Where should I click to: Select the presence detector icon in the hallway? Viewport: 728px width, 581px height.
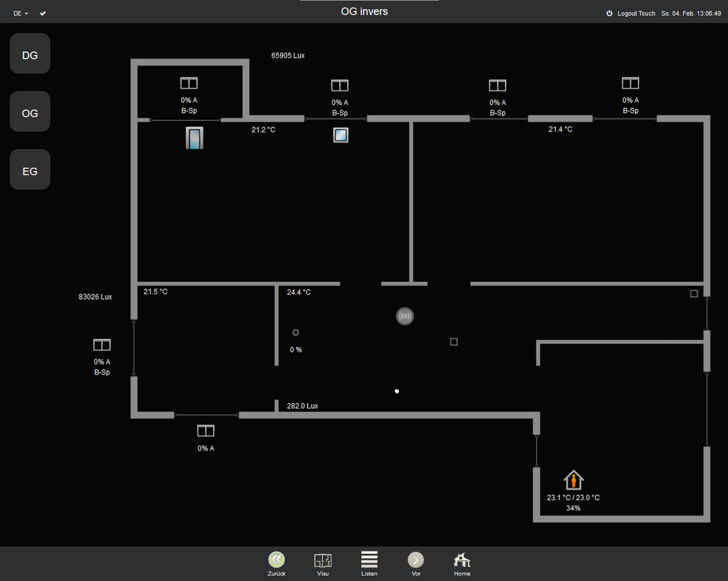405,316
